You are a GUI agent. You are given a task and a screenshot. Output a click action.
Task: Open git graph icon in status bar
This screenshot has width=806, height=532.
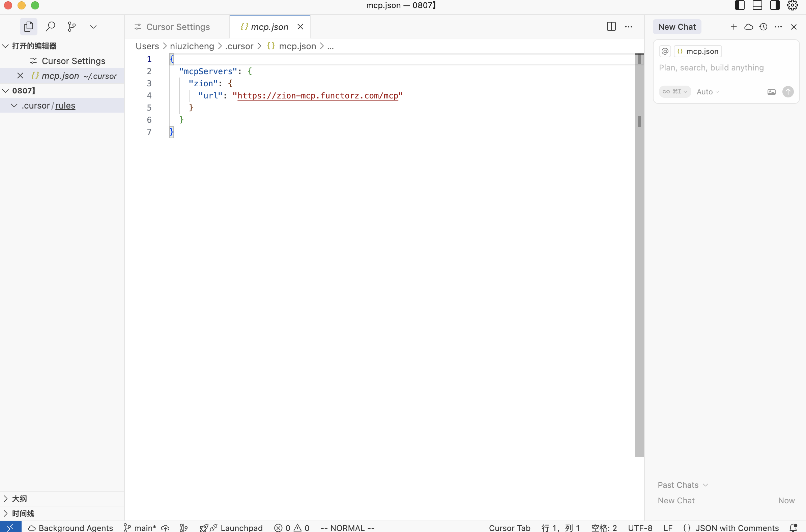point(183,528)
